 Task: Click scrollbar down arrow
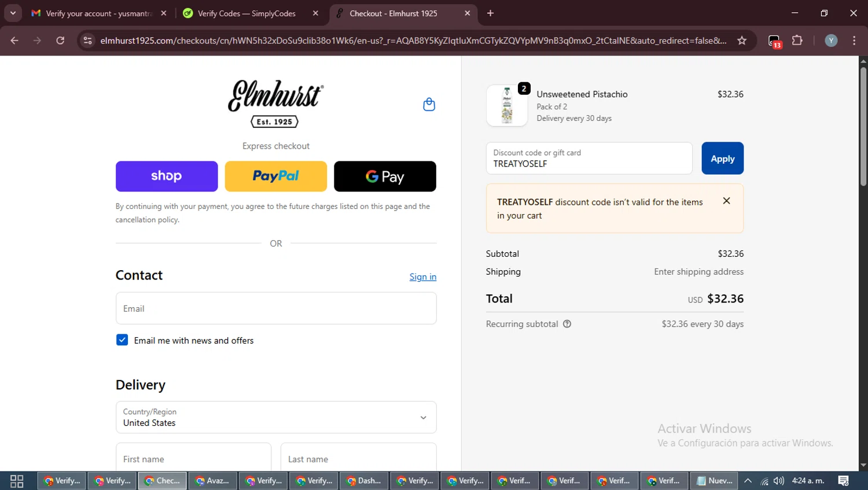863,465
